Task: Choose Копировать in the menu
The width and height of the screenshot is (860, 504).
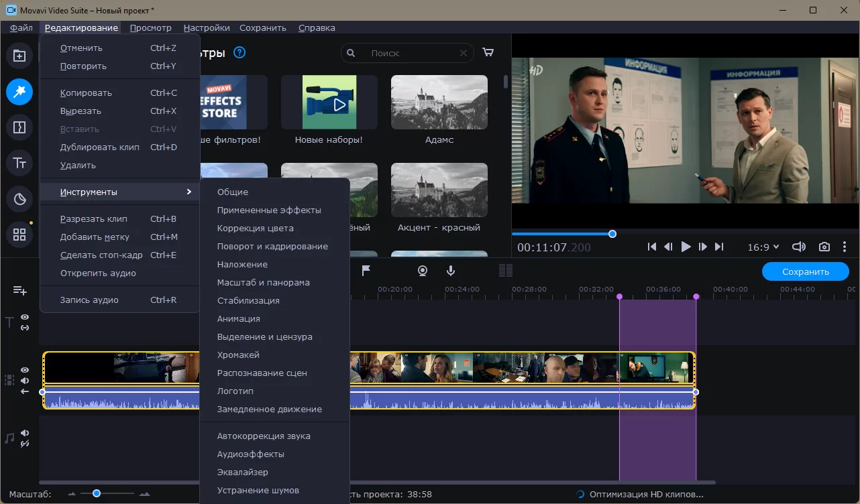Action: click(x=120, y=92)
